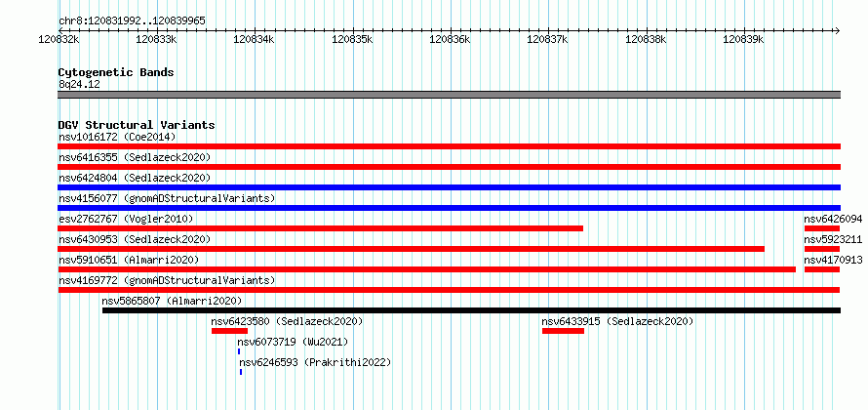Open nsv4169772 (gnomADStructuralVariants) label
The image size is (868, 410).
pyautogui.click(x=167, y=280)
